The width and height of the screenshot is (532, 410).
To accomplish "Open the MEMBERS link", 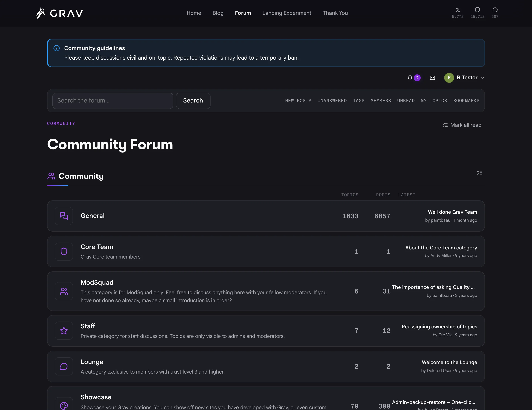I will [381, 100].
